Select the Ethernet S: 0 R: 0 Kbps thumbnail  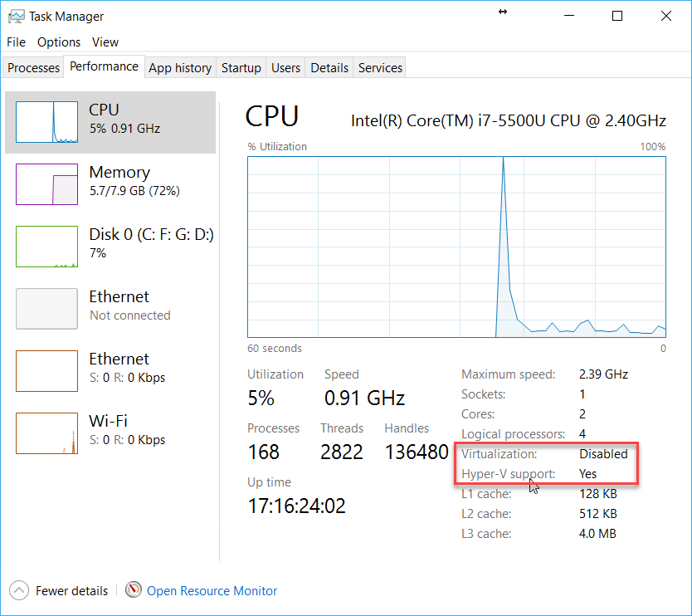coord(46,371)
